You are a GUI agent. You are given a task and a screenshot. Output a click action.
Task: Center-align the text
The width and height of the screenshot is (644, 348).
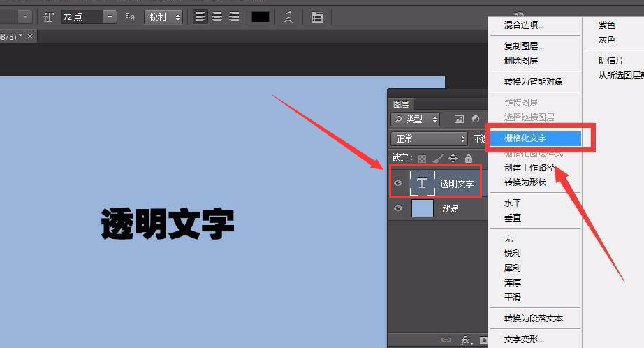(217, 17)
